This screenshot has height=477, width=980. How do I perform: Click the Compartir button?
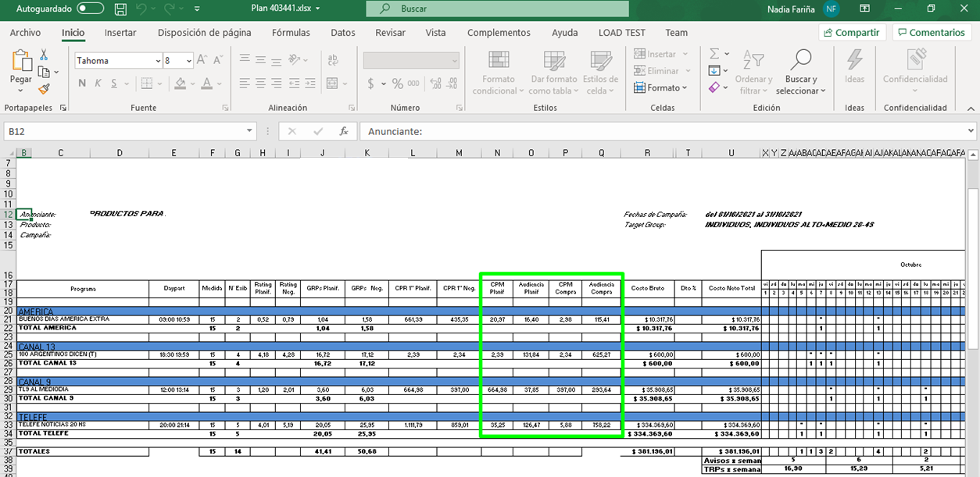click(x=850, y=33)
